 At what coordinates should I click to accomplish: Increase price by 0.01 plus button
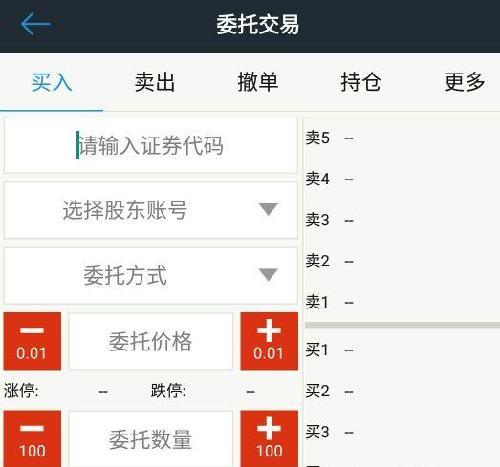pyautogui.click(x=269, y=341)
